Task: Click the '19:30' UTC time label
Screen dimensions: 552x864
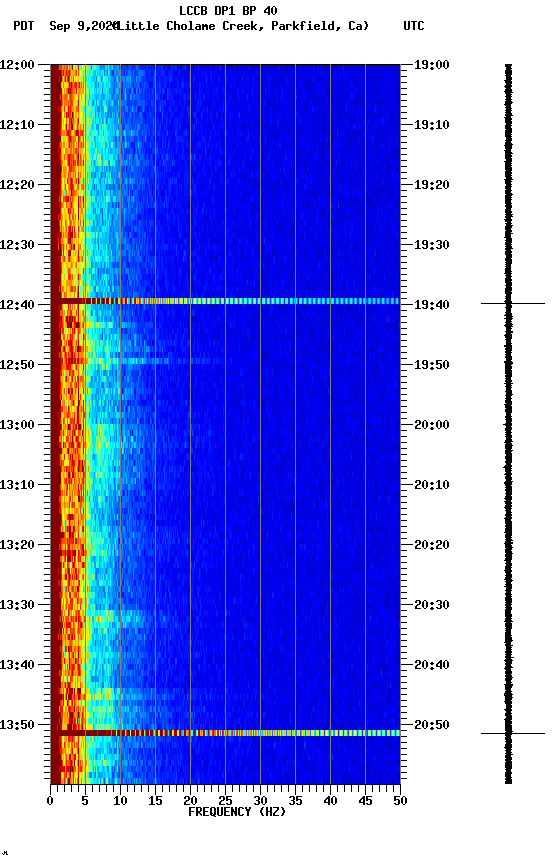Action: 432,245
